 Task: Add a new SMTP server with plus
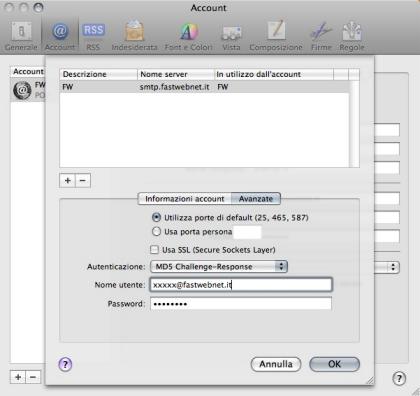click(x=68, y=181)
